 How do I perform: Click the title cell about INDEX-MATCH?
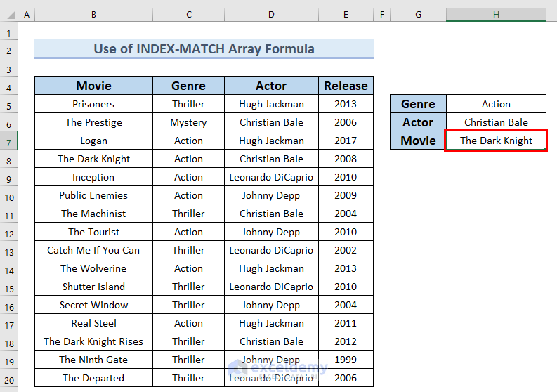coord(204,49)
